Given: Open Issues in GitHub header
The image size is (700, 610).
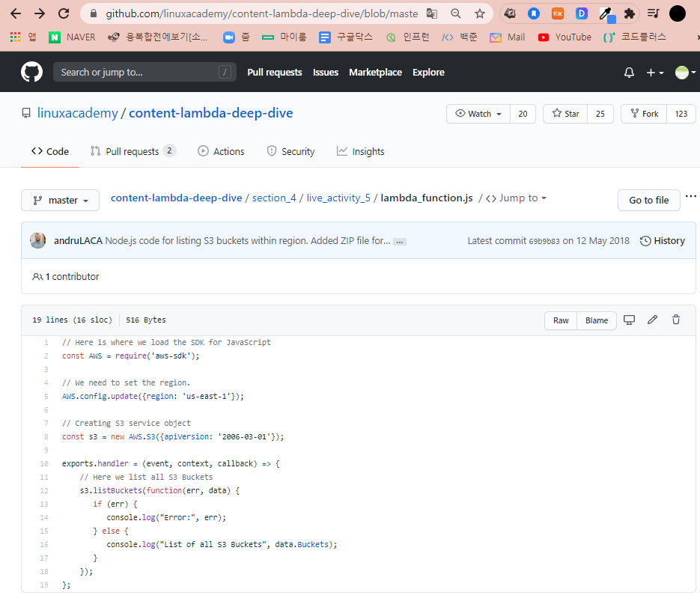Looking at the screenshot, I should 326,73.
